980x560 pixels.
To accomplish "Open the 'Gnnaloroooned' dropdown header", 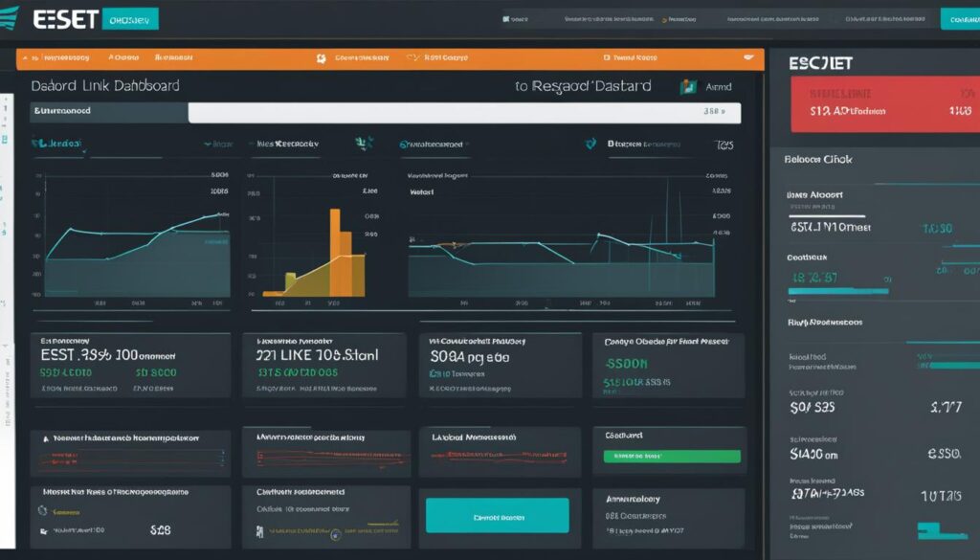I will 434,145.
